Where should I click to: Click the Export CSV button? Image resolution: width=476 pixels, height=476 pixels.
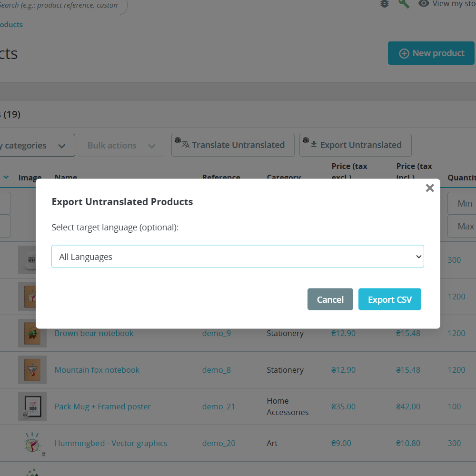(389, 299)
